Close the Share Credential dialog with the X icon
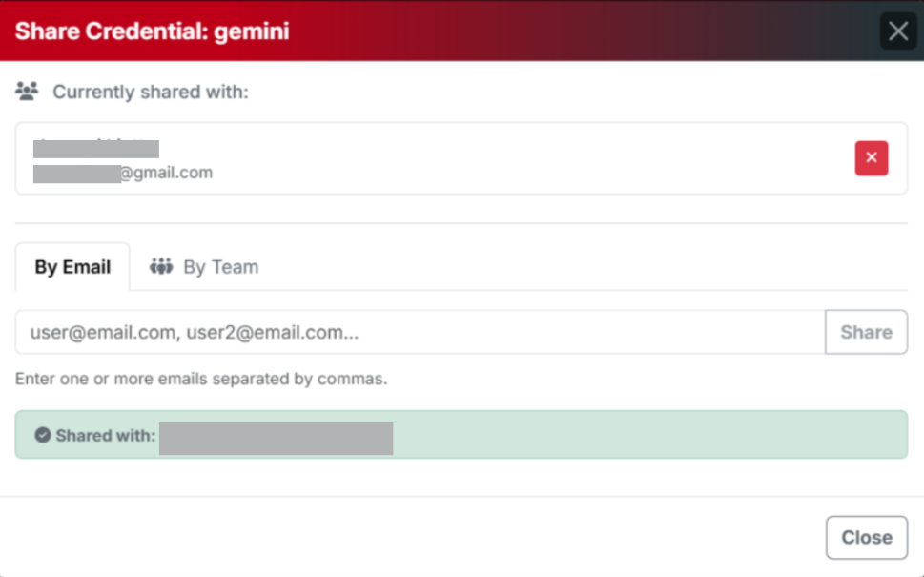924x577 pixels. pyautogui.click(x=898, y=31)
